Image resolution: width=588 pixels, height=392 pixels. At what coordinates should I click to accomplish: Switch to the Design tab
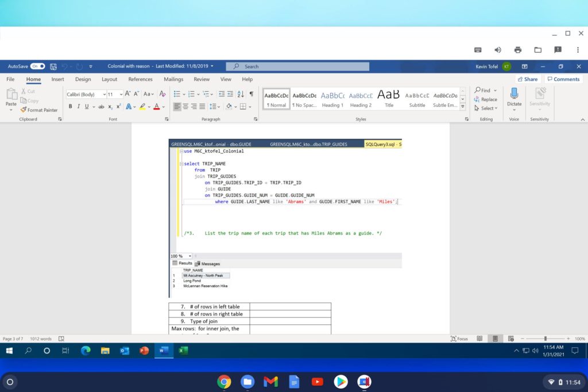(83, 79)
